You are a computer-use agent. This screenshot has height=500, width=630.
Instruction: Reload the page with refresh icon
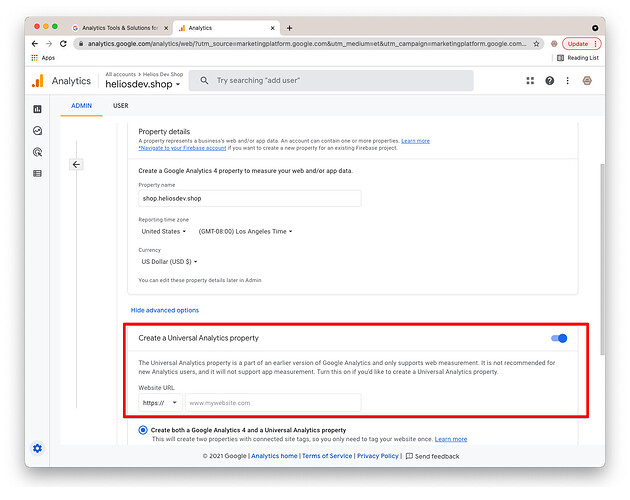pyautogui.click(x=63, y=43)
